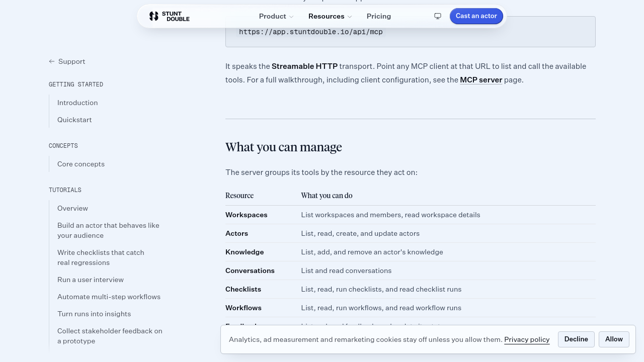Click the MCP URL code block

(x=411, y=32)
